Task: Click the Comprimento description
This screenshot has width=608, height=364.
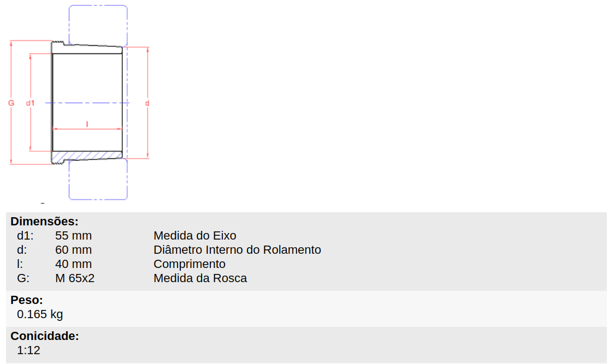Action: pos(190,264)
